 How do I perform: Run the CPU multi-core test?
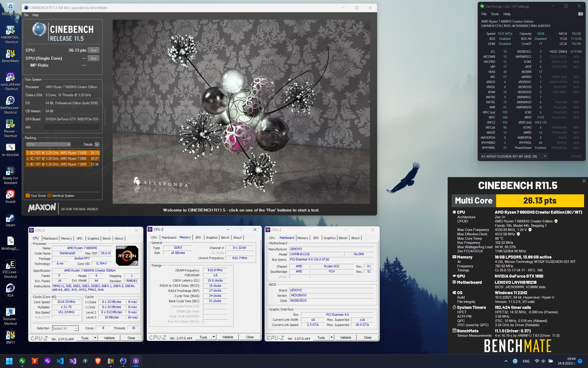[x=93, y=50]
